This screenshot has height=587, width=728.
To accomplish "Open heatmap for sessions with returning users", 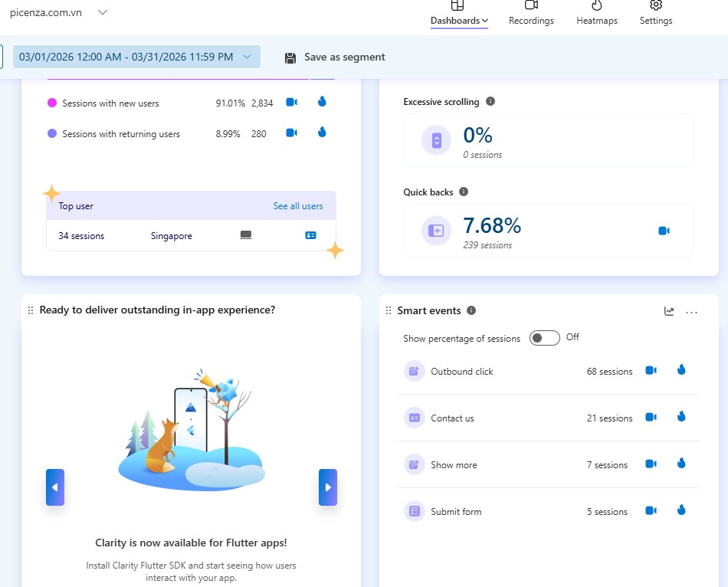I will pyautogui.click(x=322, y=133).
